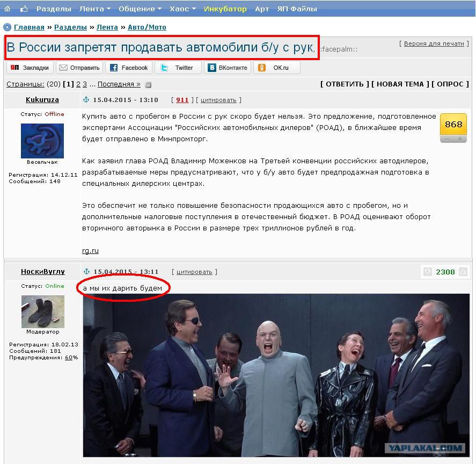Click thumbs-down icon next to 2308 rating
This screenshot has width=476, height=464.
427,271
